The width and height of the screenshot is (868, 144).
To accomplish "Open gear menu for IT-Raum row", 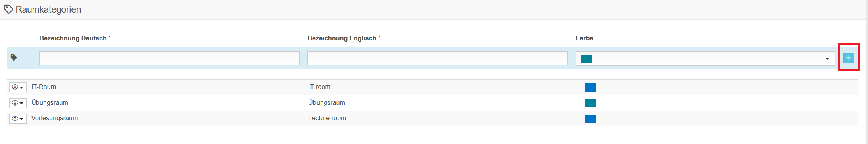I will click(18, 87).
